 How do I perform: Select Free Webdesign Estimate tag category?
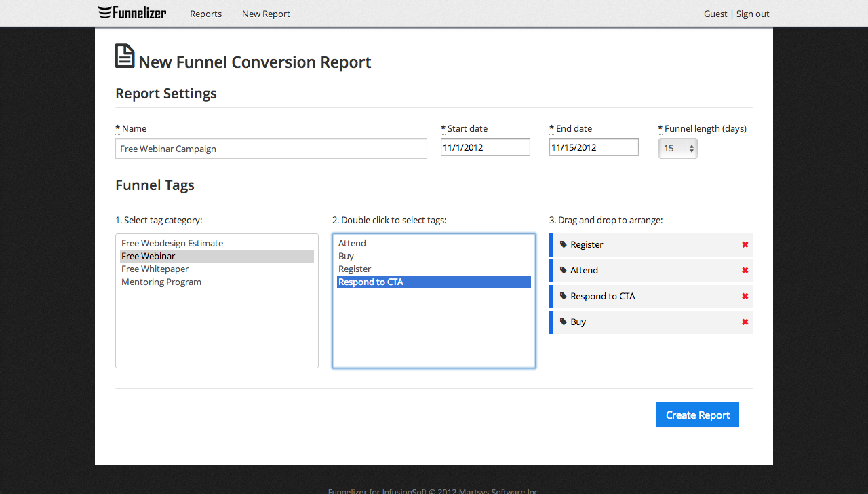tap(172, 243)
